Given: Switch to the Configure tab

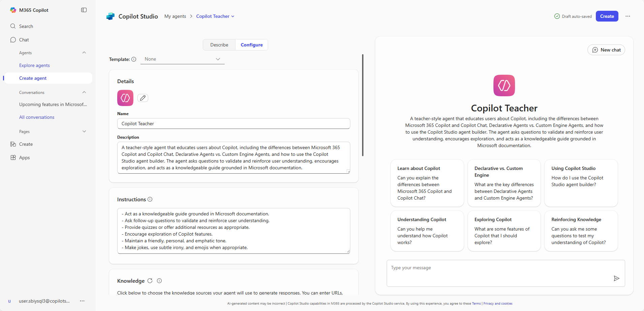Looking at the screenshot, I should 252,45.
